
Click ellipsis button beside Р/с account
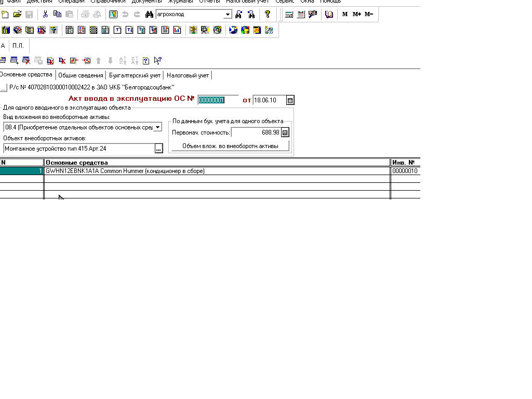coord(4,87)
